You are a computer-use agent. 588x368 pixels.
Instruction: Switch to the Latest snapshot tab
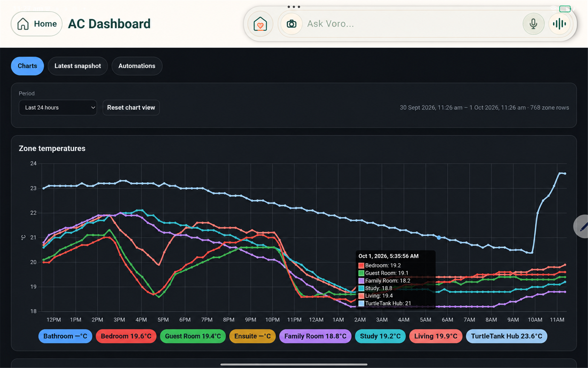(x=78, y=66)
